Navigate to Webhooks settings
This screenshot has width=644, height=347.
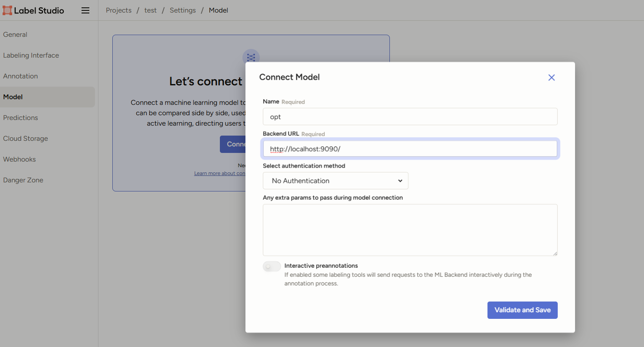(20, 159)
